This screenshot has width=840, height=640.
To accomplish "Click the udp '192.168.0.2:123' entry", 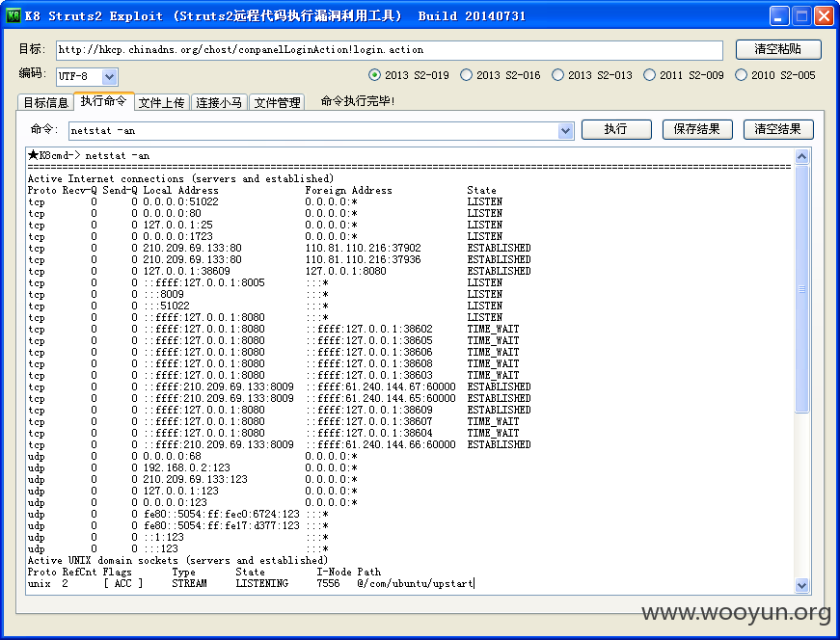I will (186, 468).
